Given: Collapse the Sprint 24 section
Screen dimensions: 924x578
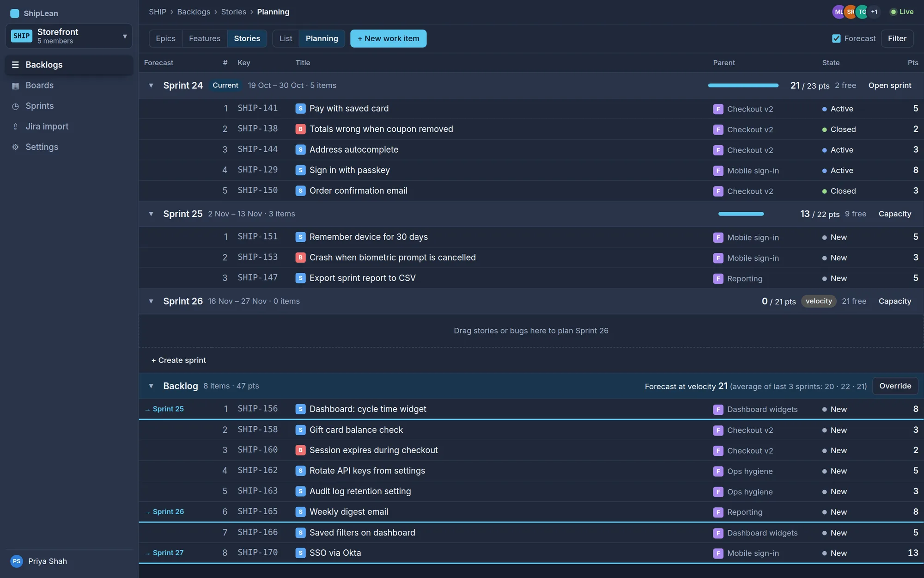Looking at the screenshot, I should tap(151, 86).
